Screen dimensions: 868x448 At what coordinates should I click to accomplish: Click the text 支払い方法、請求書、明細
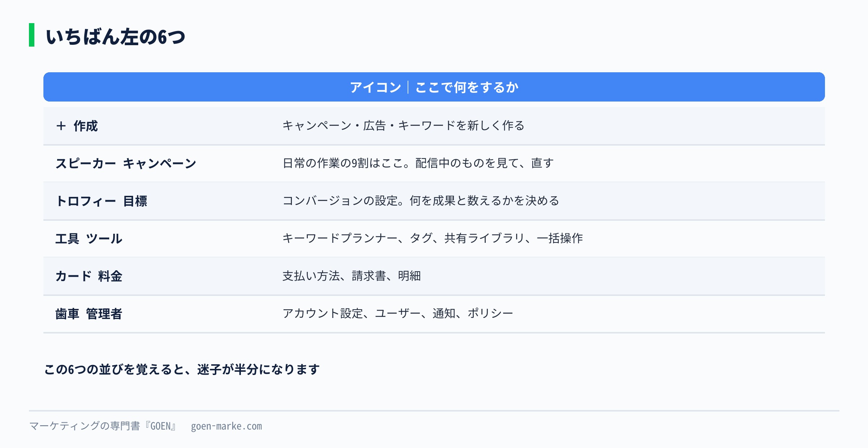point(352,276)
